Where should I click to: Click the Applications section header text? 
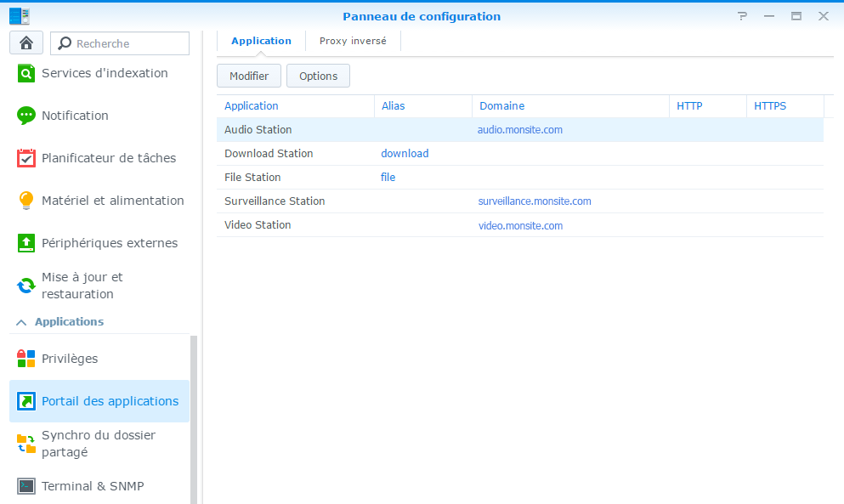pos(69,322)
